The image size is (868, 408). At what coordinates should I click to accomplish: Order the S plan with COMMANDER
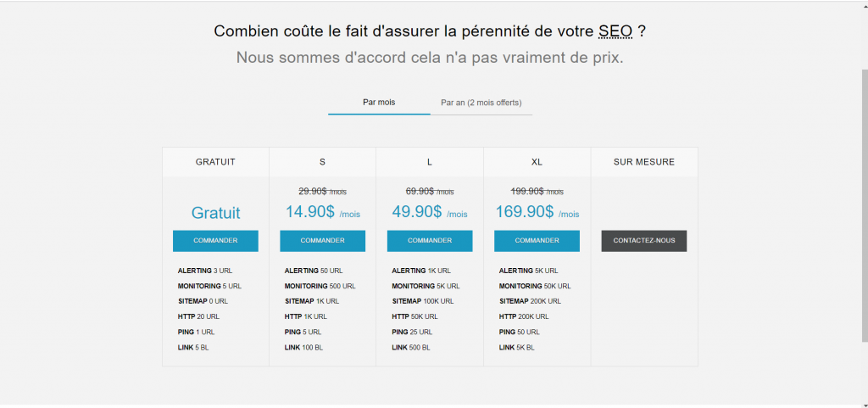(x=322, y=241)
